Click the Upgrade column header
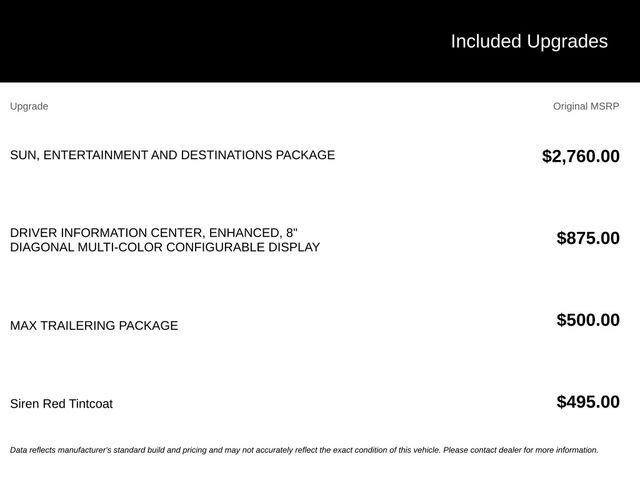This screenshot has height=480, width=640. (x=29, y=107)
